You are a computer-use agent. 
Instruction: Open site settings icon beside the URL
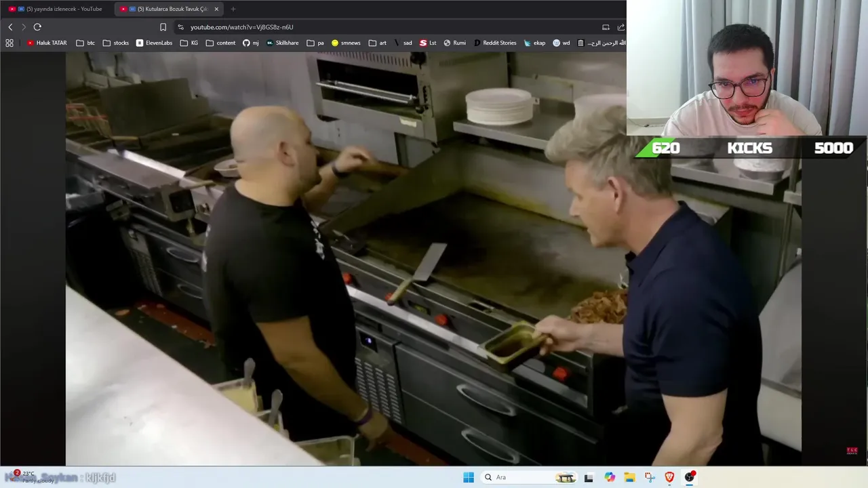[x=180, y=27]
